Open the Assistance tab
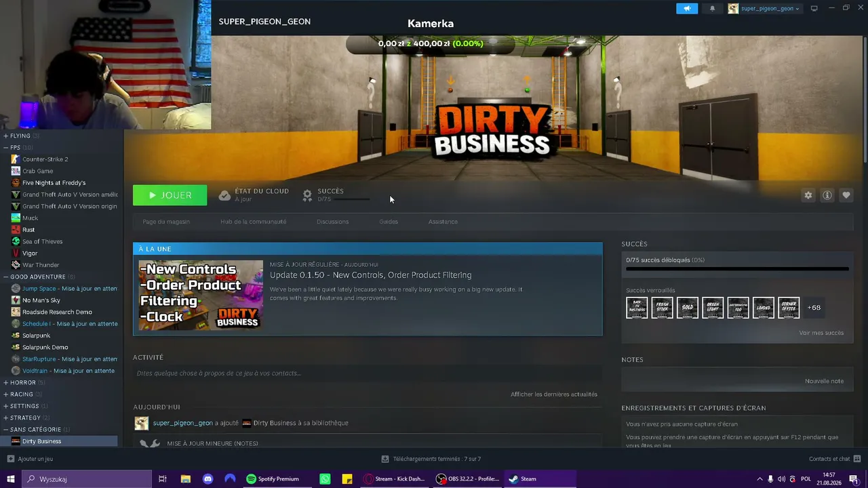This screenshot has width=868, height=488. click(443, 222)
